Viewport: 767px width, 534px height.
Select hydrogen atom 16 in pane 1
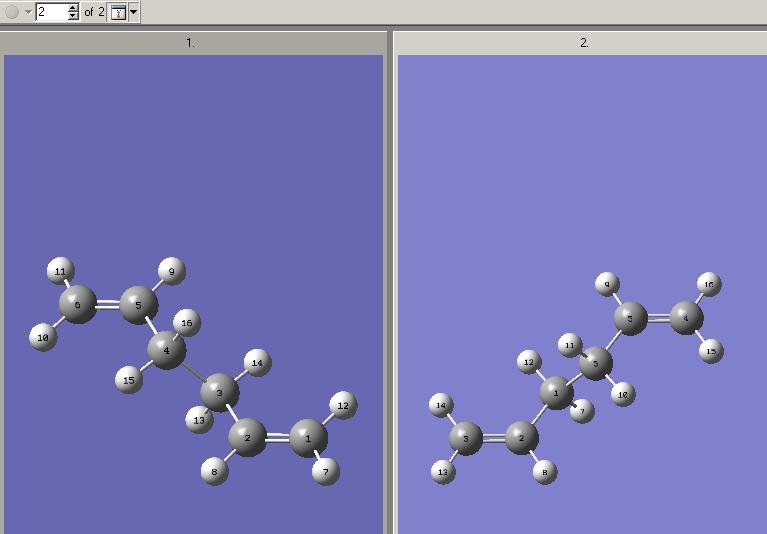pyautogui.click(x=187, y=323)
